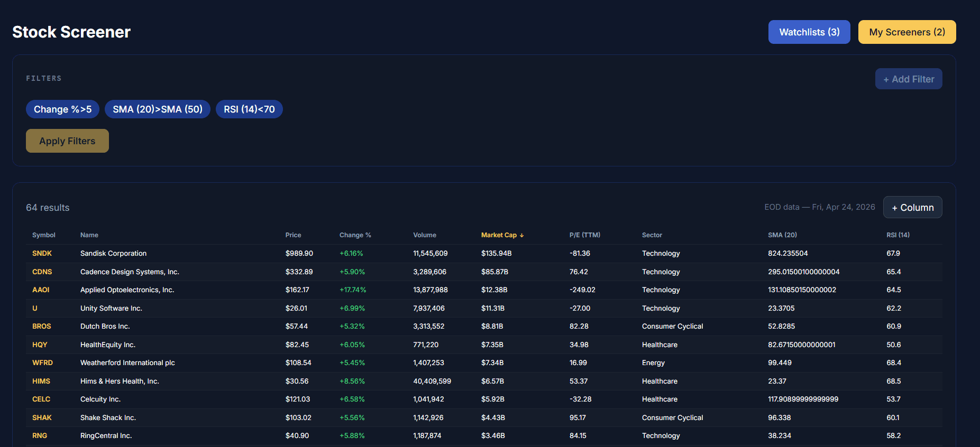The image size is (980, 447).
Task: Click RingCentral Inc. name
Action: tap(106, 436)
